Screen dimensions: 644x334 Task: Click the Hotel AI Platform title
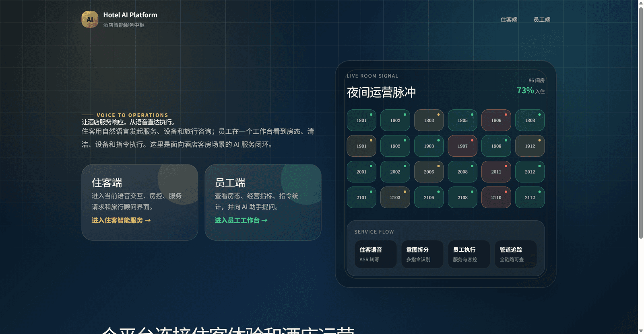point(130,15)
